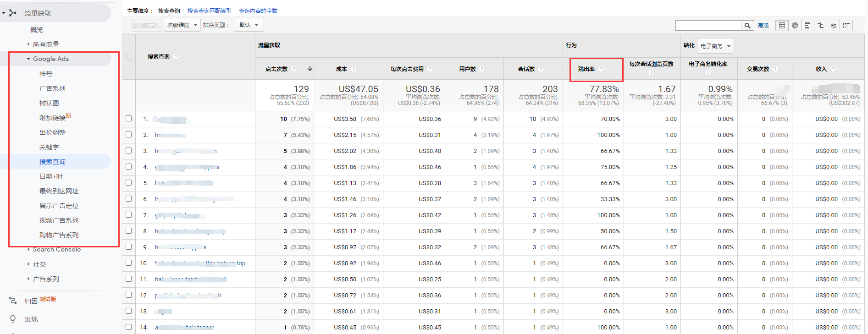868x334 pixels.
Task: Check the checkbox for row 3
Action: pos(129,151)
